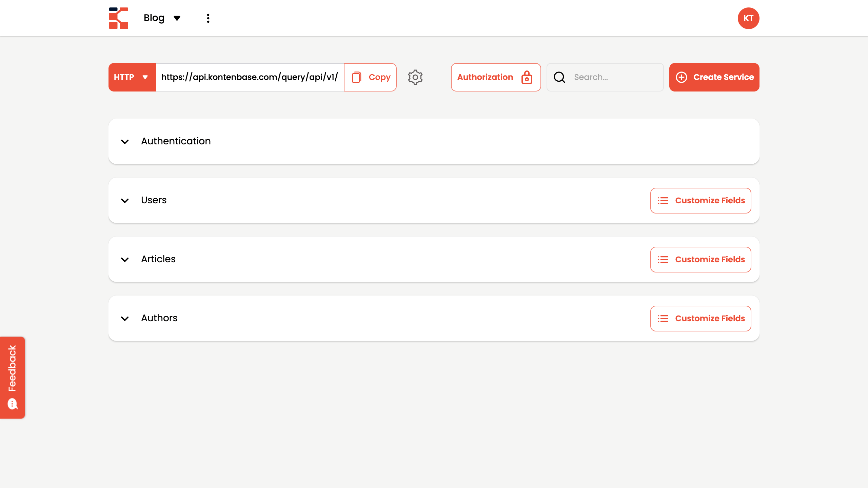Customize Fields for Authors service

(701, 319)
